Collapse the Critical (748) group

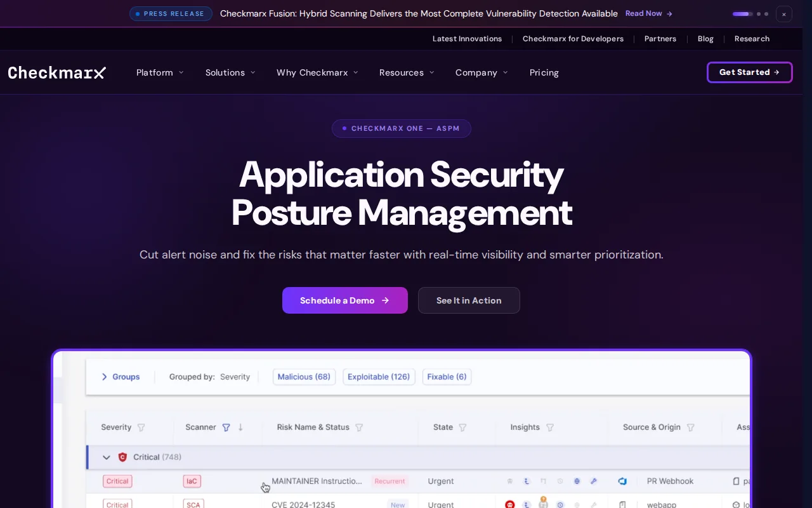(x=107, y=457)
